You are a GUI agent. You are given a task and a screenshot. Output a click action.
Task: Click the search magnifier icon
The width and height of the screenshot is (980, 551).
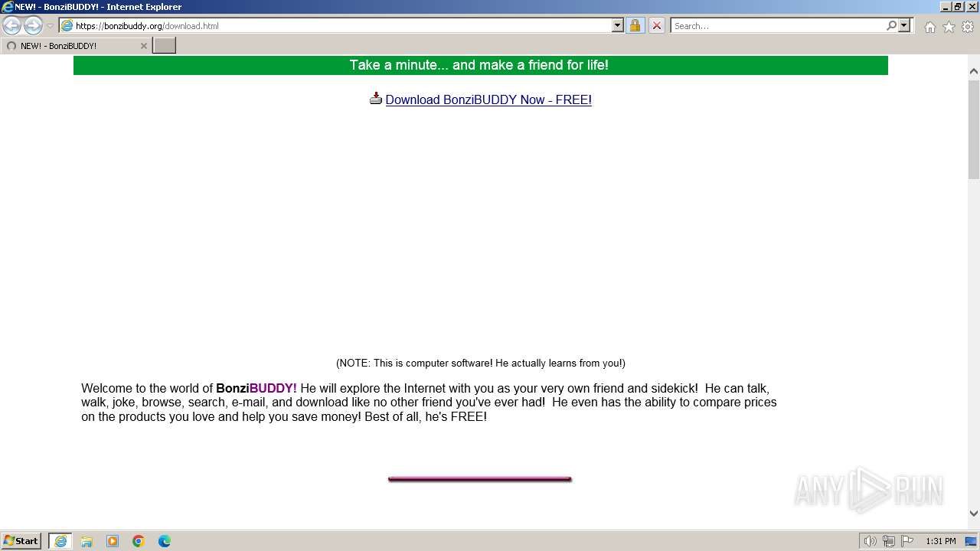(x=891, y=25)
